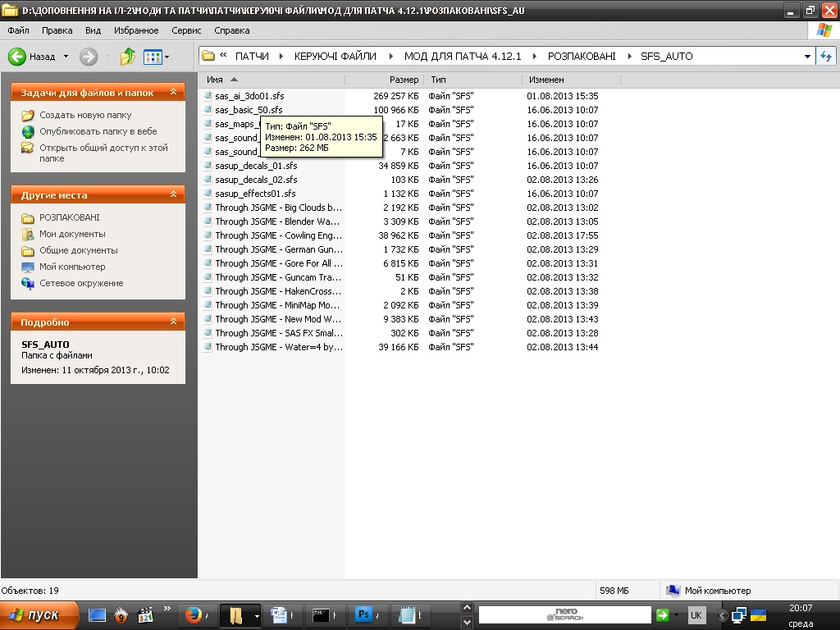Click the Пуск start button
This screenshot has width=840, height=630.
coord(39,615)
